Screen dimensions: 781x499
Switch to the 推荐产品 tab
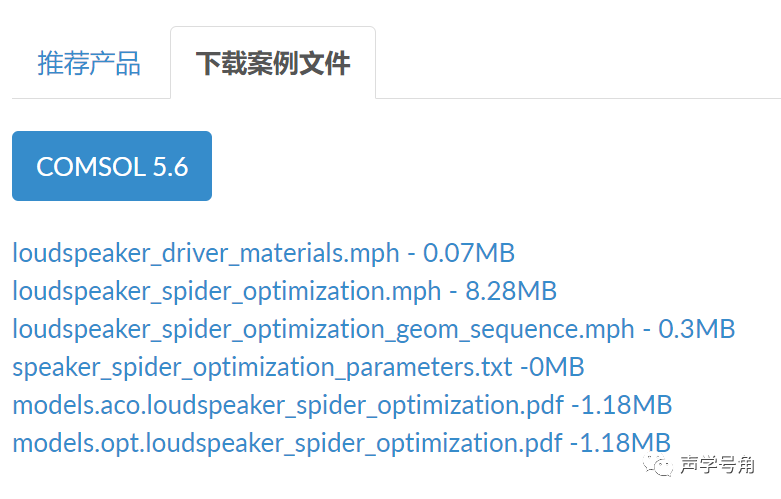point(89,64)
